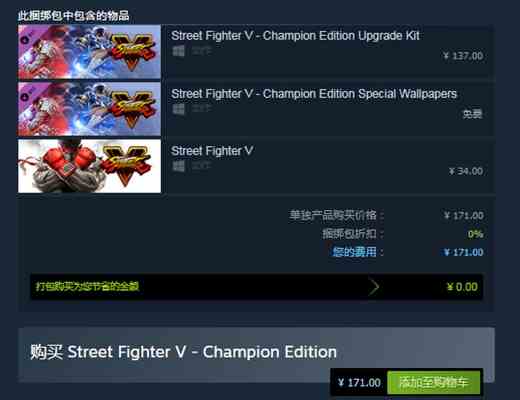Viewport: 520px width, 400px height.
Task: Click the 购买 Street Fighter V - Champion Edition heading
Action: (183, 352)
